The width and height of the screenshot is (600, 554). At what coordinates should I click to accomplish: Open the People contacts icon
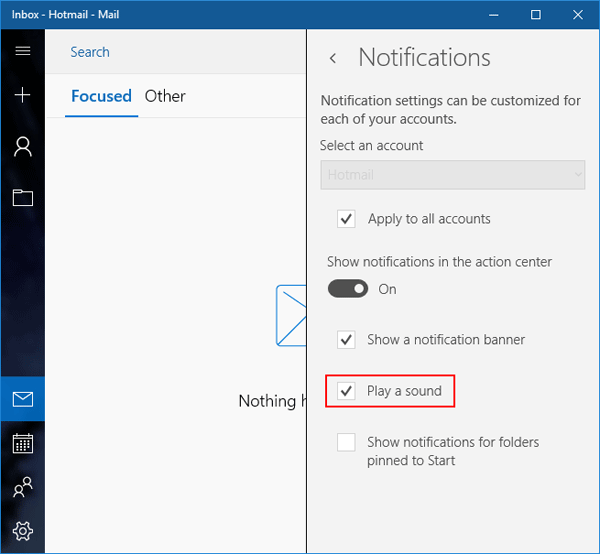point(22,487)
